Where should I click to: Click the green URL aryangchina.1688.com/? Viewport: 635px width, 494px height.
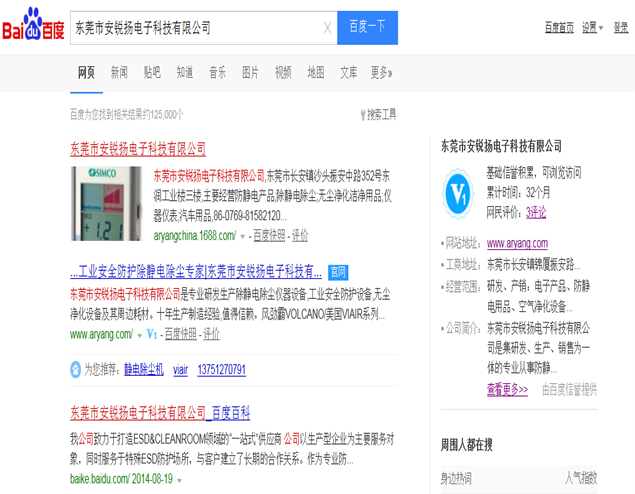pyautogui.click(x=195, y=236)
